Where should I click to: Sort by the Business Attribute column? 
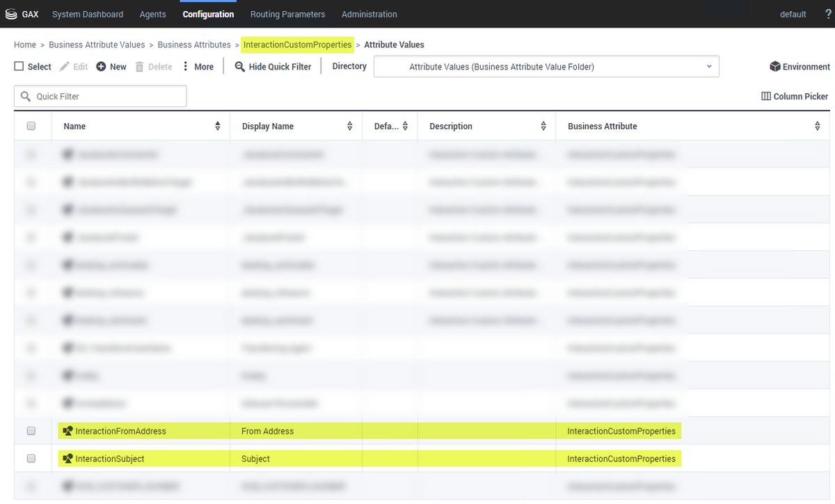(818, 127)
